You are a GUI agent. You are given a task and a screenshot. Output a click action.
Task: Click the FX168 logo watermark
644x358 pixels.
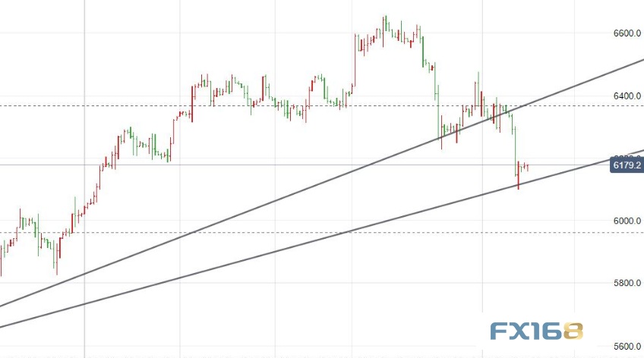[536, 331]
